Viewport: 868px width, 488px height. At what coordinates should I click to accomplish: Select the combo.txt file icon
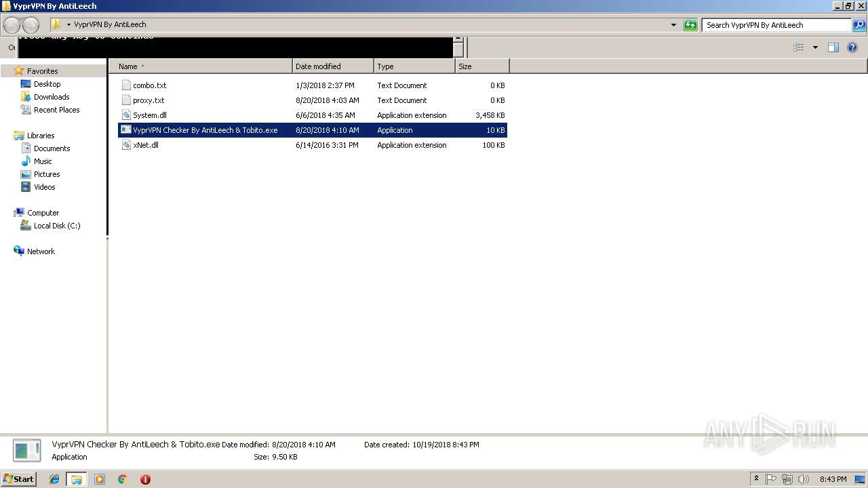(x=125, y=85)
